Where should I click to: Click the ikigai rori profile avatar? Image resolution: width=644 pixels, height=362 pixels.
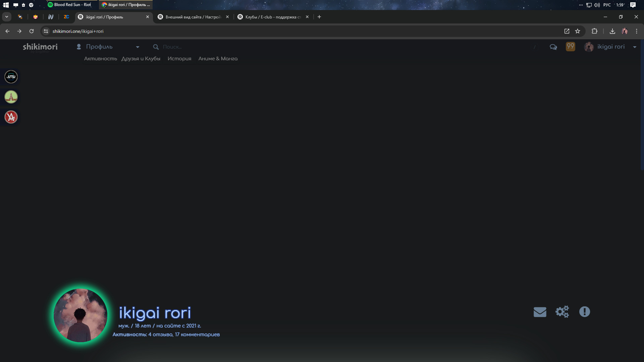[x=80, y=315]
